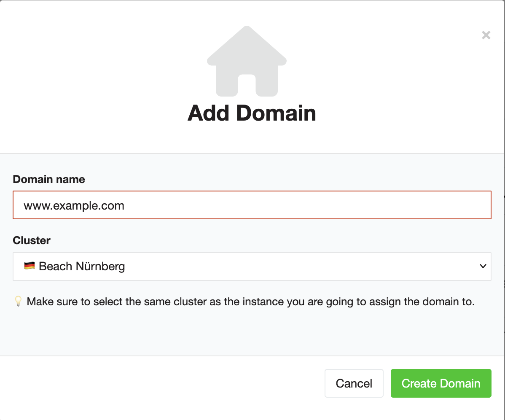Screen dimensions: 505x420
Task: Click the German flag in Cluster selector
Action: pyautogui.click(x=29, y=266)
